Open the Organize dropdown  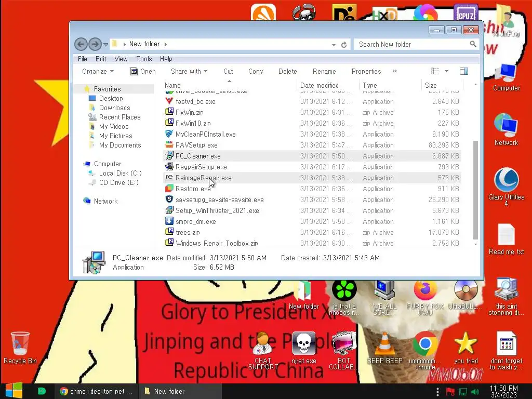(x=98, y=71)
